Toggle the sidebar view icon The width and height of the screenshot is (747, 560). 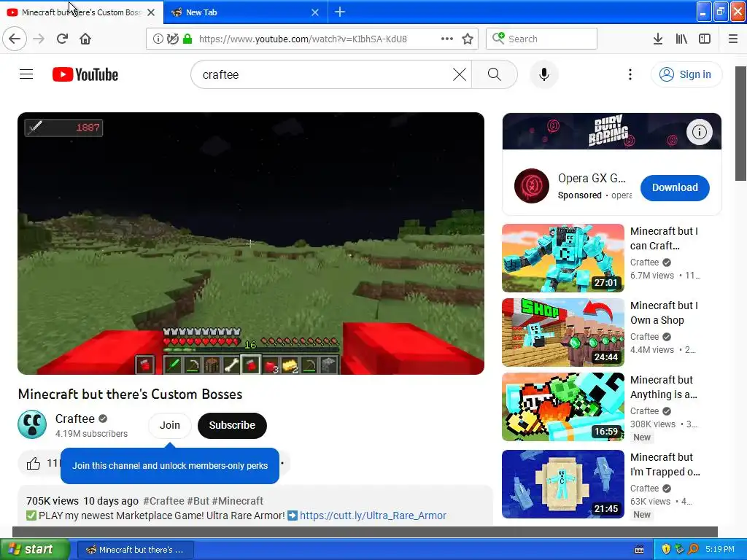click(x=705, y=39)
